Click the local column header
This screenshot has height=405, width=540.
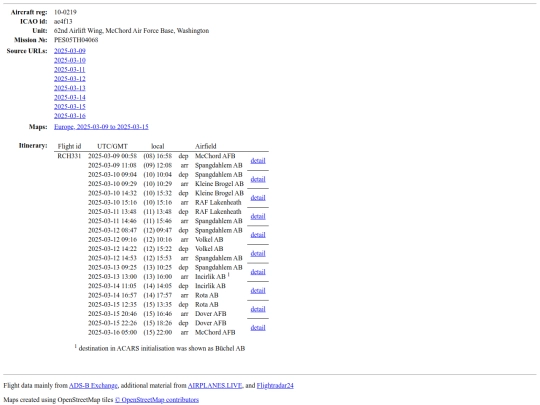coord(158,146)
